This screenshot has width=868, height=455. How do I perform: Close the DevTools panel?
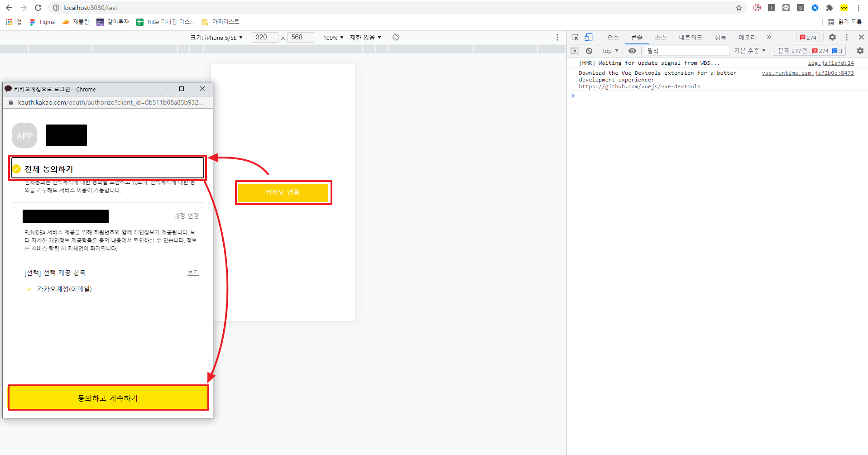(861, 37)
